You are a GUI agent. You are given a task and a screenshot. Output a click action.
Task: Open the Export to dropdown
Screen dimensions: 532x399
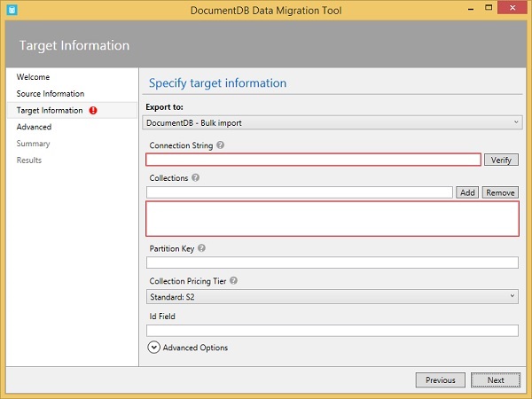[x=333, y=122]
